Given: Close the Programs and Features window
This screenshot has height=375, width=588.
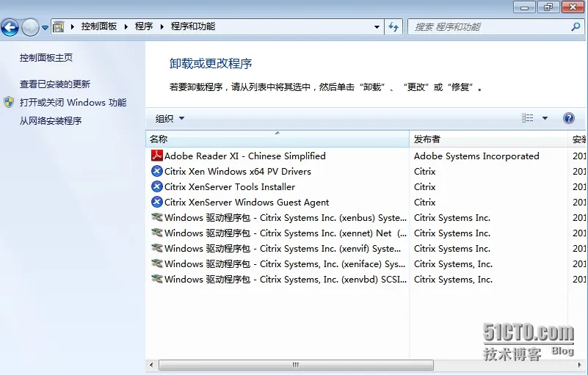Looking at the screenshot, I should pos(573,7).
